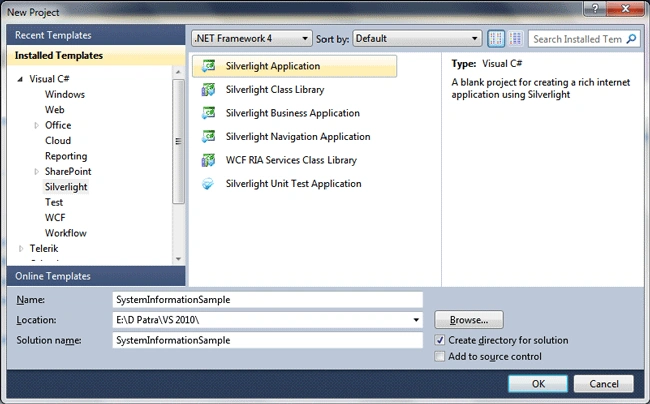This screenshot has width=650, height=404.
Task: Enable Add to source control checkbox
Action: pyautogui.click(x=439, y=356)
